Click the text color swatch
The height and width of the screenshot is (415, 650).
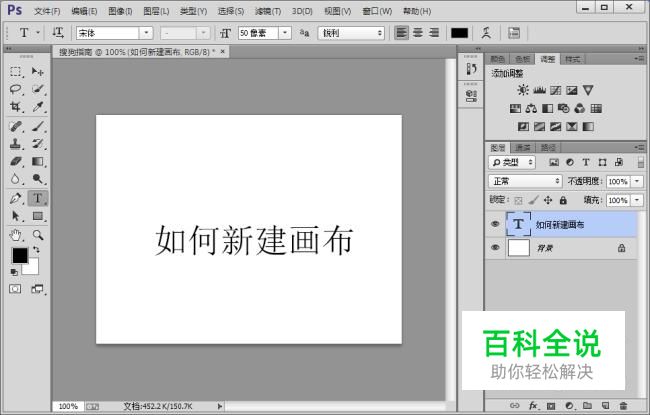coord(459,33)
